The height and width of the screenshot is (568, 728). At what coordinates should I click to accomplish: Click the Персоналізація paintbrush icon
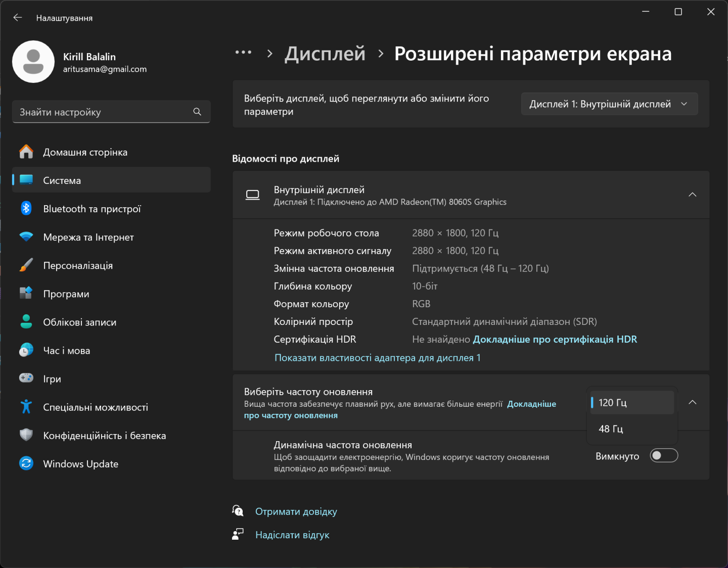point(26,265)
